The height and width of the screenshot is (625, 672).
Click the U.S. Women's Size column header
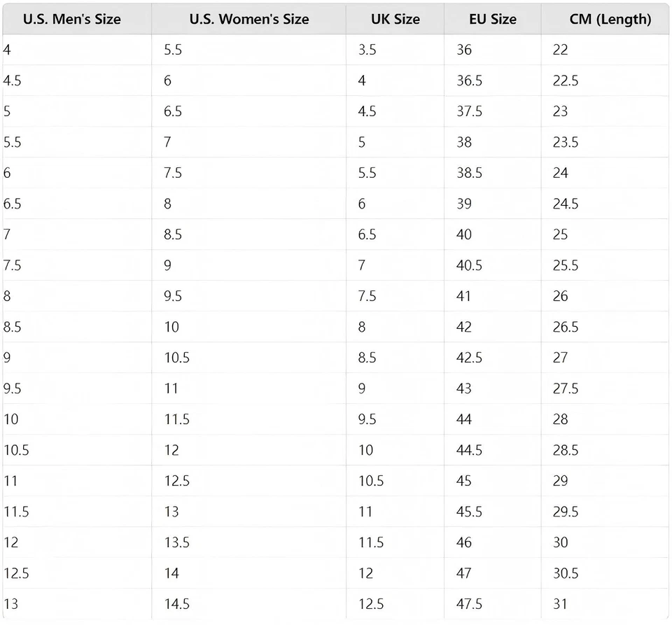248,19
